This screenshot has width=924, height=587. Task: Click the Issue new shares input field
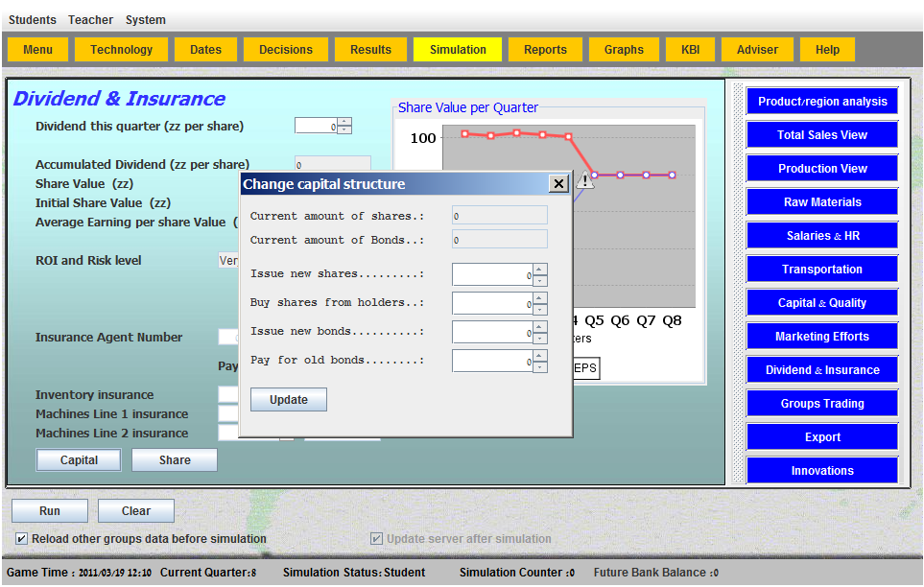click(x=491, y=275)
